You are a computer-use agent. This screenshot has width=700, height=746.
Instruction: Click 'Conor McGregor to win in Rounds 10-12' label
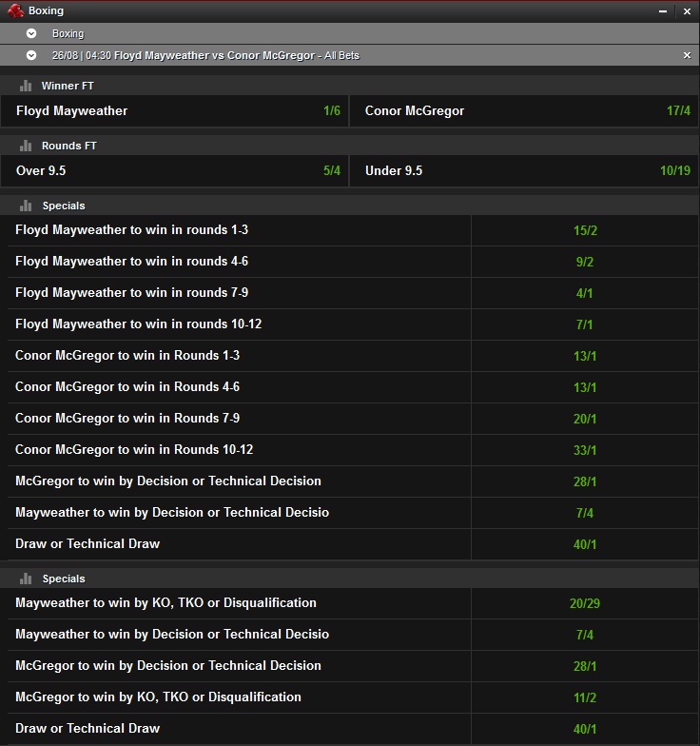tap(134, 450)
